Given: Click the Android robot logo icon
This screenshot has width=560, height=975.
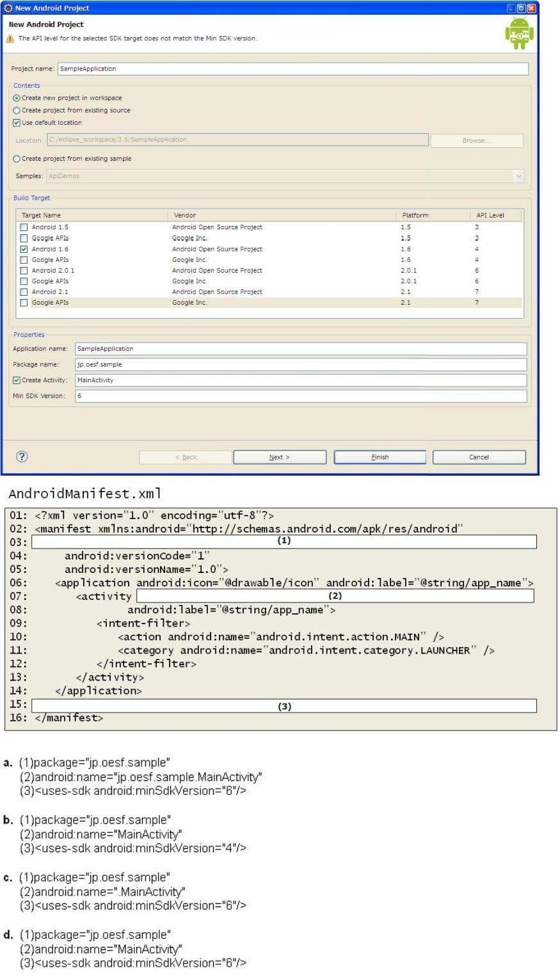Looking at the screenshot, I should coord(518,33).
